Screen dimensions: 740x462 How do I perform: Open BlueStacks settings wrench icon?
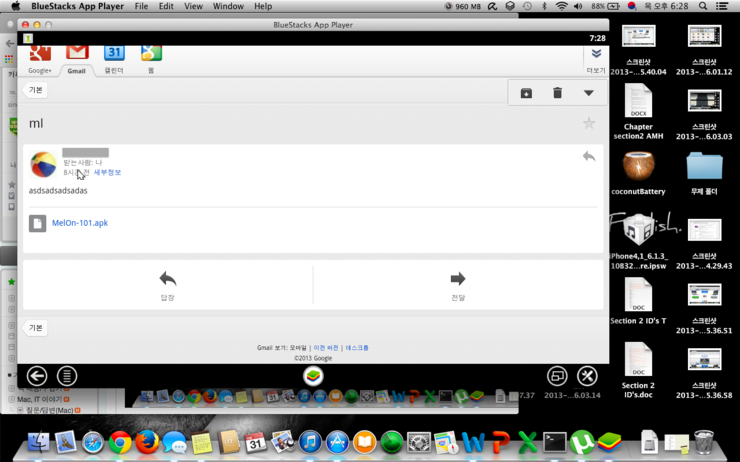click(587, 376)
